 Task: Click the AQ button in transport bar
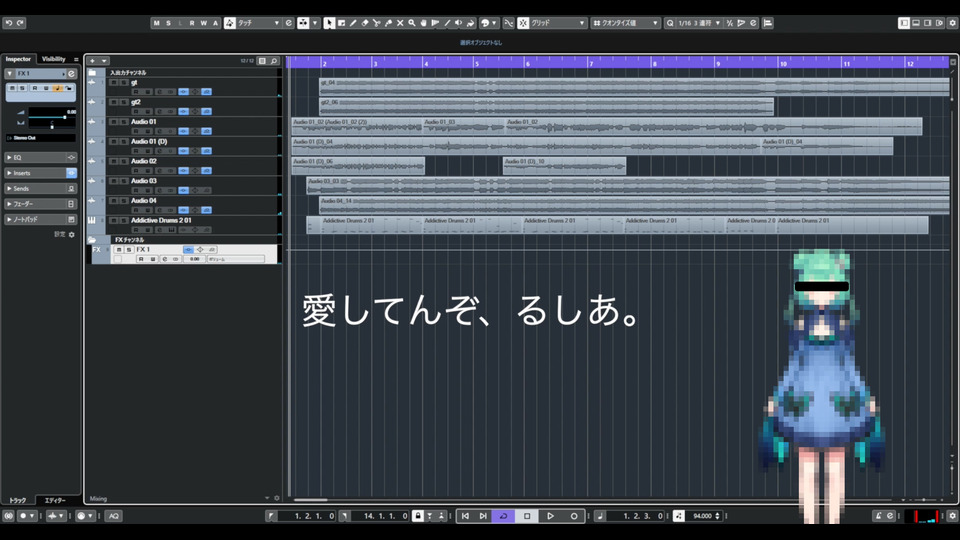114,516
